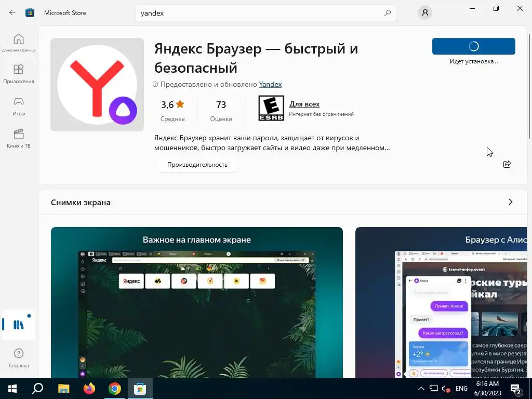Click the ENG language indicator
532x399 pixels.
click(x=461, y=389)
